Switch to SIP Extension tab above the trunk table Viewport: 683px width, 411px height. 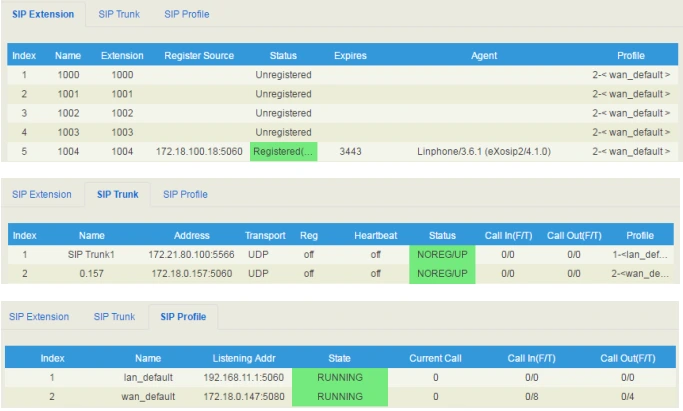(41, 194)
